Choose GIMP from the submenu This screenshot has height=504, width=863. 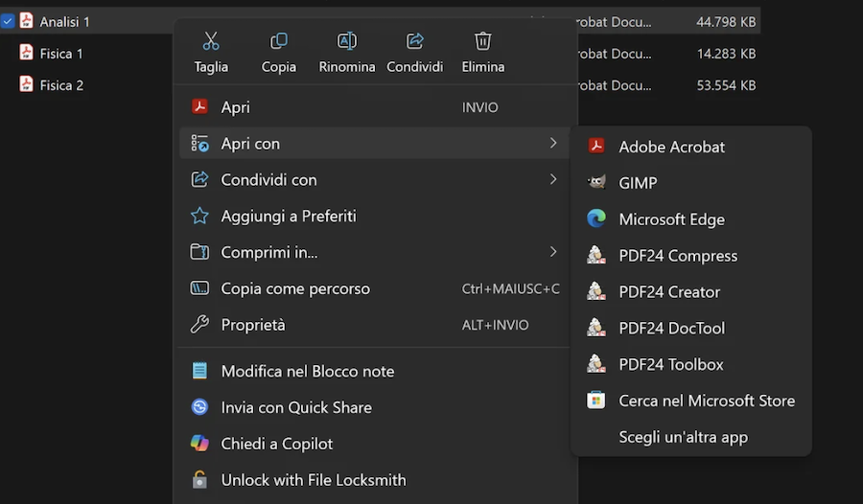click(638, 183)
